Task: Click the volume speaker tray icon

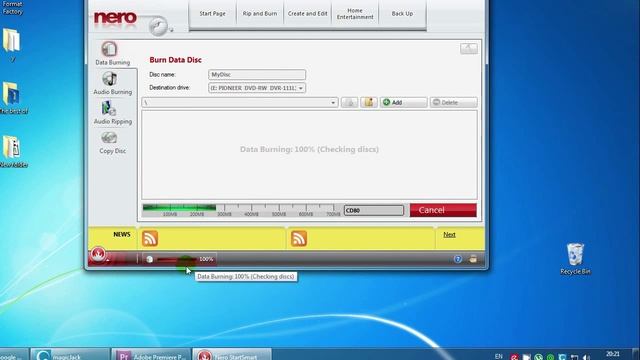Action: pos(587,357)
